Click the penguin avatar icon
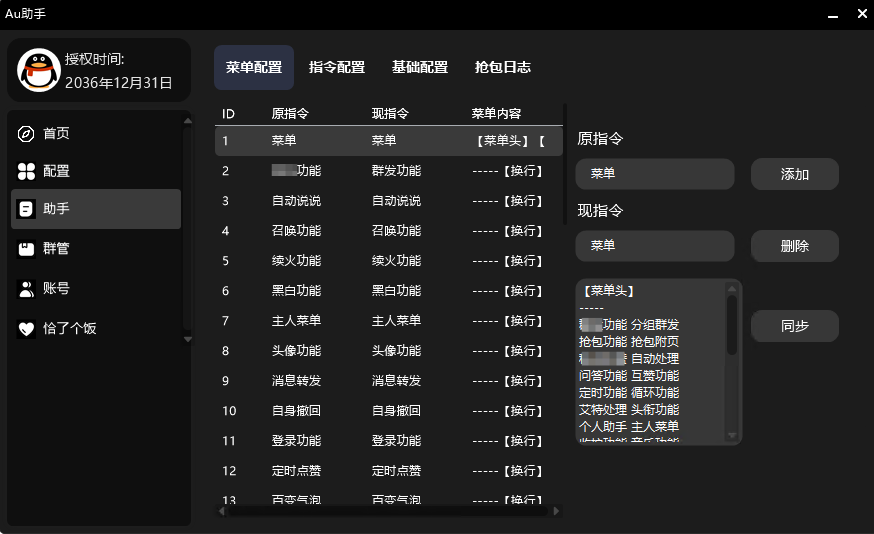874x534 pixels. [38, 71]
